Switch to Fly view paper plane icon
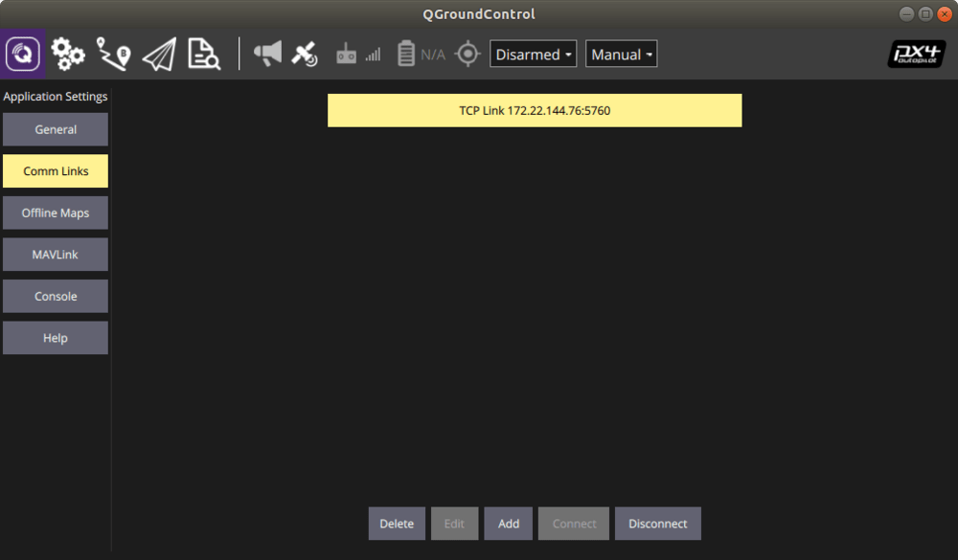 click(159, 54)
